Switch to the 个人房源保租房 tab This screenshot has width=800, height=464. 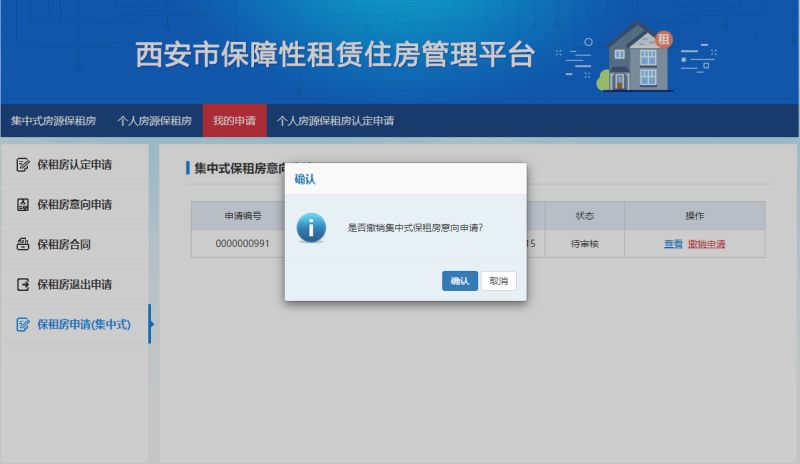pos(154,121)
